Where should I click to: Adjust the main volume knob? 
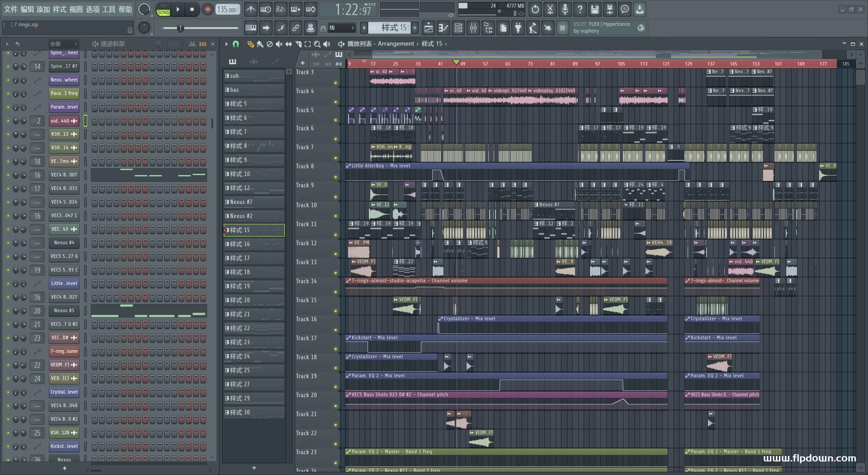144,9
